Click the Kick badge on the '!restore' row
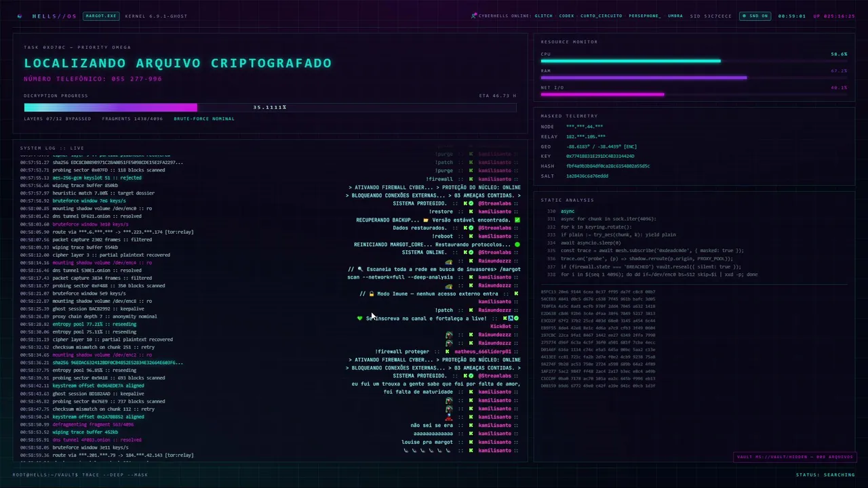This screenshot has height=488, width=868. click(x=471, y=211)
